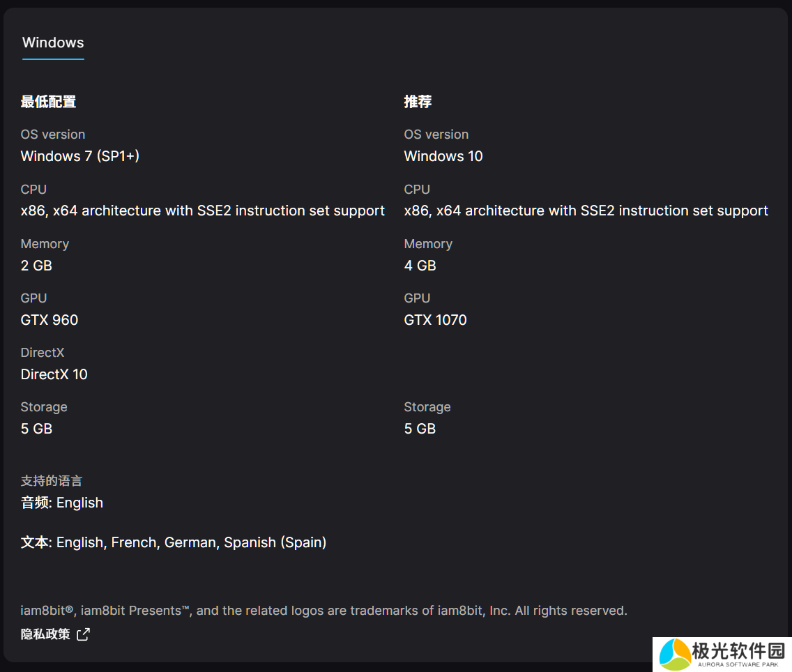Click the 2 GB minimum memory value
Image resolution: width=792 pixels, height=672 pixels.
(36, 266)
